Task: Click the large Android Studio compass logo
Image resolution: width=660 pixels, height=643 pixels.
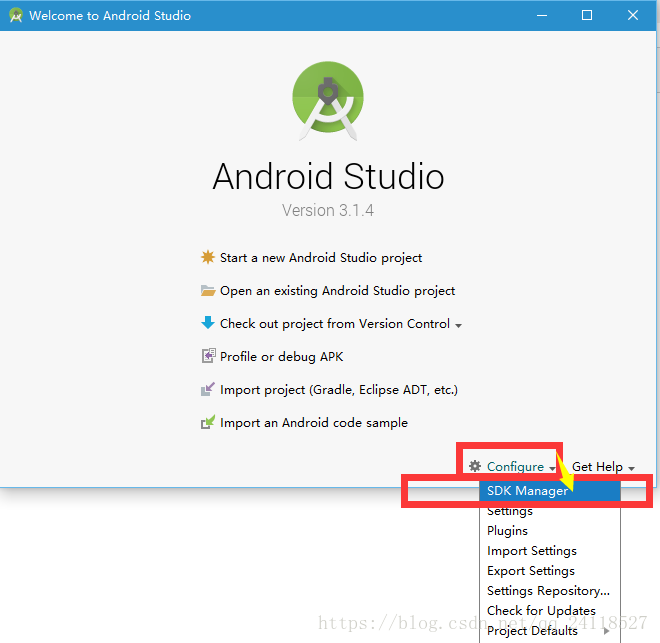Action: 328,101
